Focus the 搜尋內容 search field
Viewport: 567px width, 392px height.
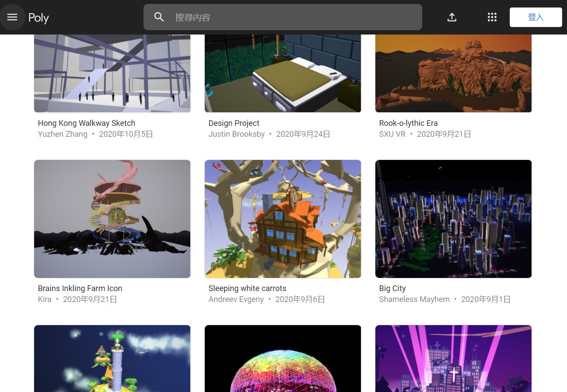click(x=293, y=17)
